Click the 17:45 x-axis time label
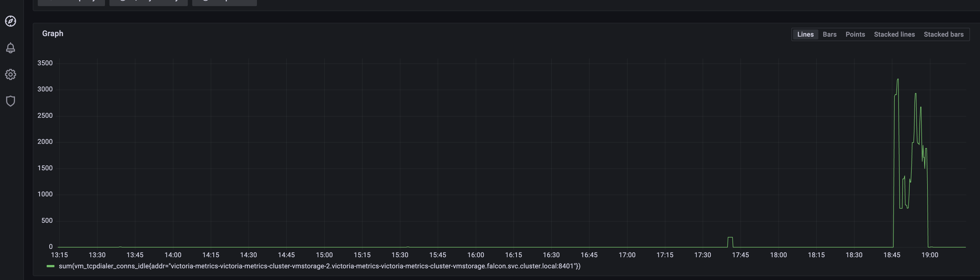980x280 pixels. coord(740,255)
